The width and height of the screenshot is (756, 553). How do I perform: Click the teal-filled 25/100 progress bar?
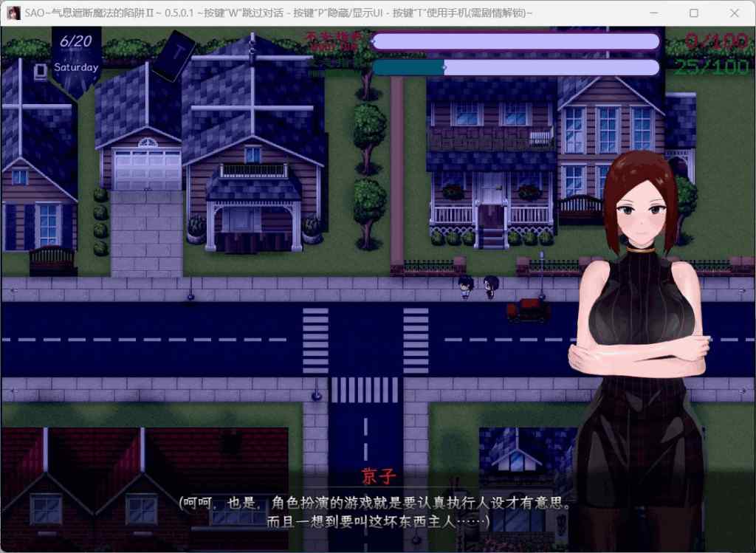tap(410, 67)
